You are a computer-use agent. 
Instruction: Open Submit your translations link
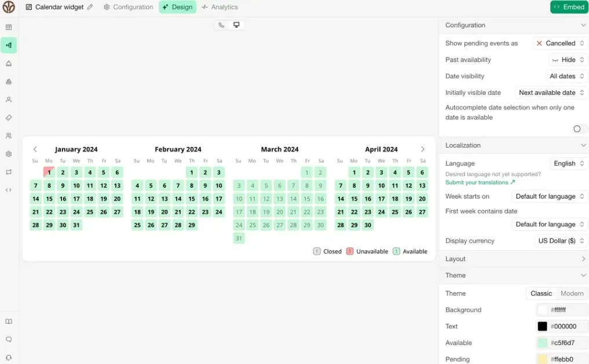pos(480,182)
